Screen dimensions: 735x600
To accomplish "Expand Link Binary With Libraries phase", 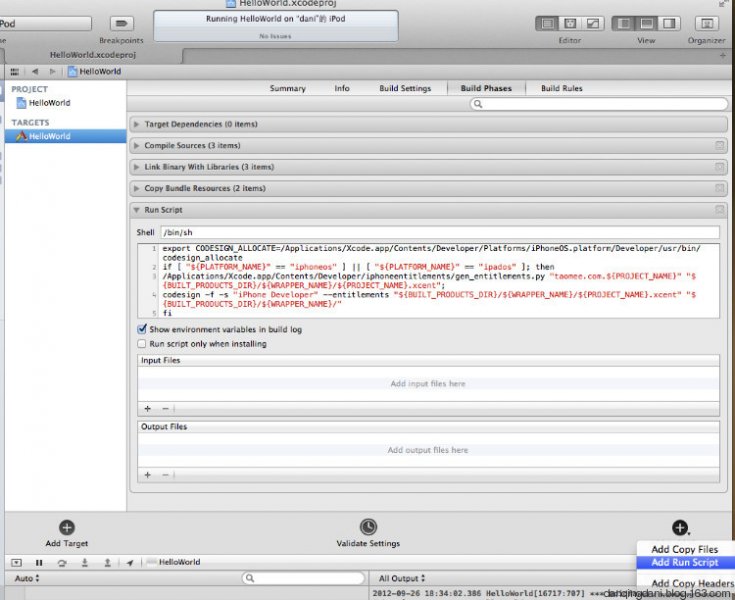I will tap(136, 167).
